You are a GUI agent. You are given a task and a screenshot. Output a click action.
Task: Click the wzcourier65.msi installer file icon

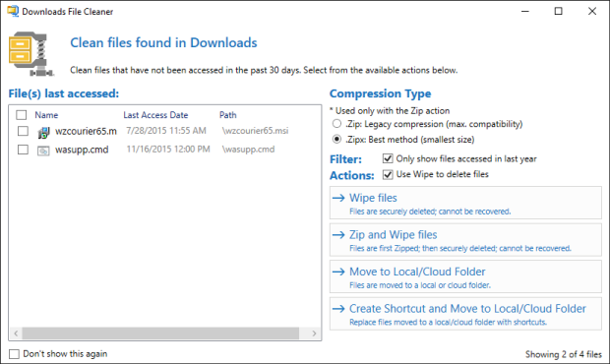coord(43,132)
